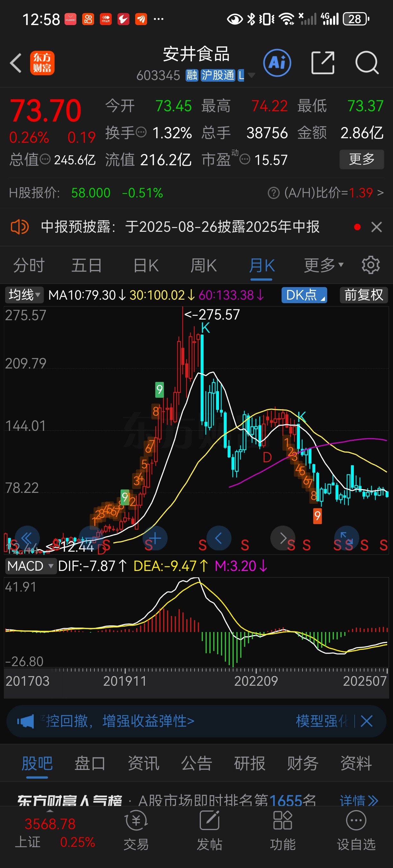Viewport: 393px width, 868px height.
Task: Tap the 市盈 info icon
Action: (245, 159)
